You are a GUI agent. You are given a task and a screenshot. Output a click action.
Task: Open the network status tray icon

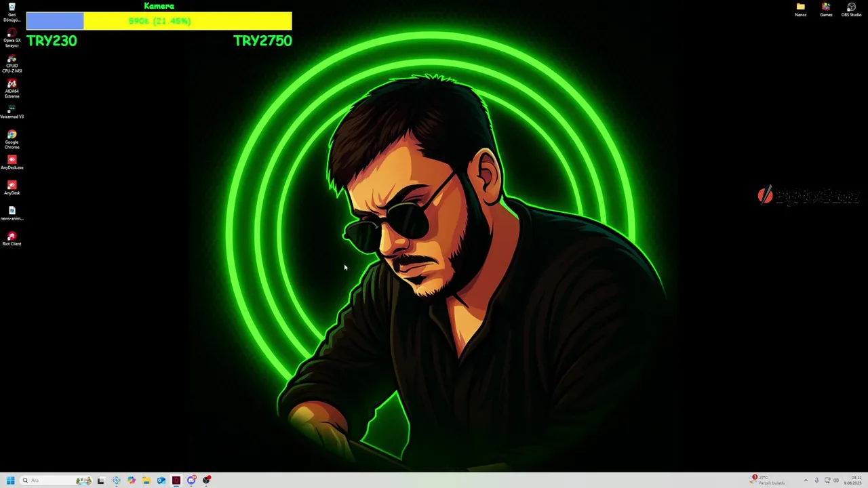tap(827, 481)
